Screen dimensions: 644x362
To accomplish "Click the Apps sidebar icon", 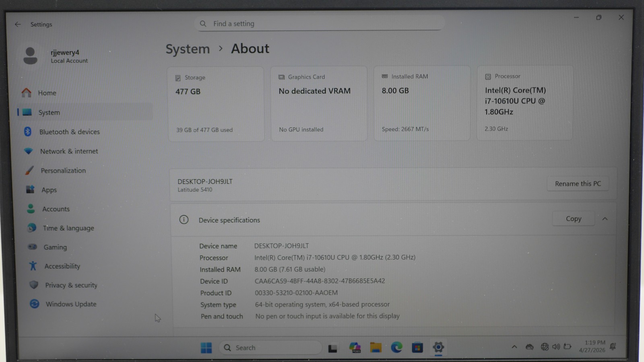I will pyautogui.click(x=30, y=189).
